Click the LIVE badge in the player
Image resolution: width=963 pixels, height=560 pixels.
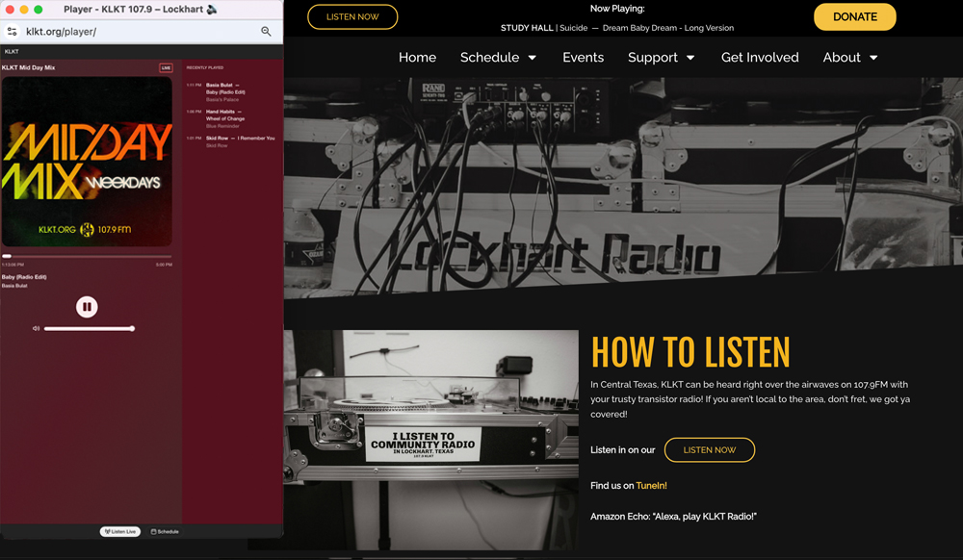pos(166,68)
